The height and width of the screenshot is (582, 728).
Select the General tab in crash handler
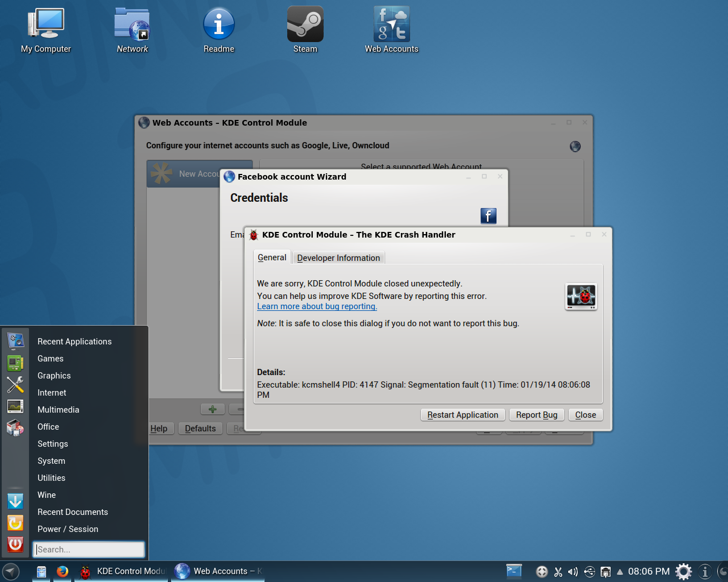(272, 257)
